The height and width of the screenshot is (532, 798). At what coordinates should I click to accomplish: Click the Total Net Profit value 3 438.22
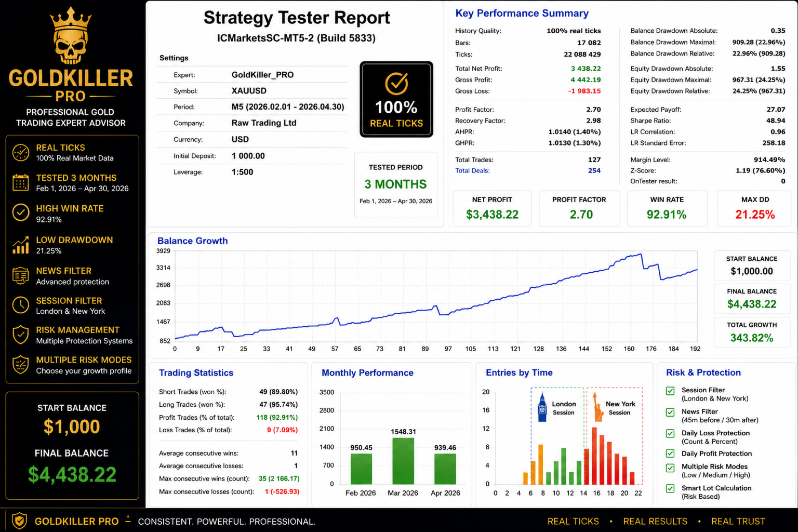click(586, 69)
